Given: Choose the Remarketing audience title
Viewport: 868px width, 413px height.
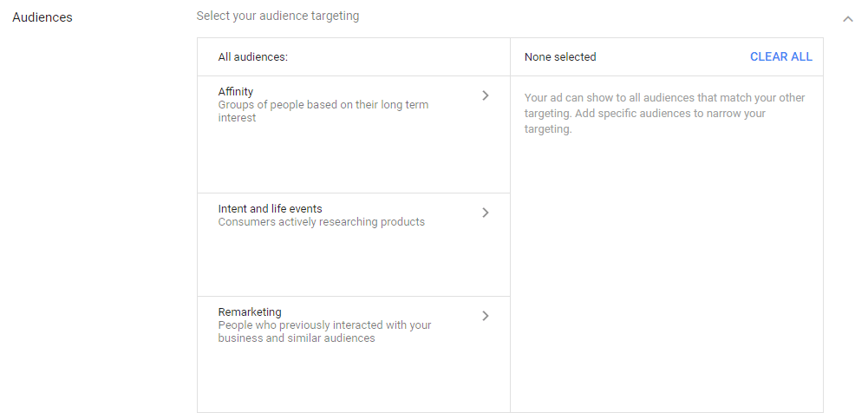Looking at the screenshot, I should (250, 312).
